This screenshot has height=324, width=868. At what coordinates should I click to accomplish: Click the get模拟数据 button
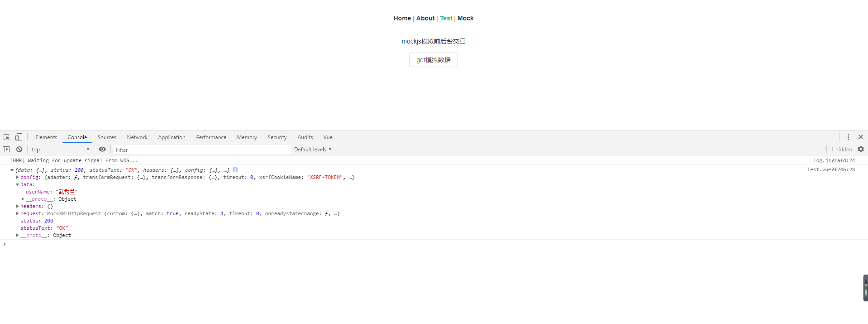coord(434,60)
